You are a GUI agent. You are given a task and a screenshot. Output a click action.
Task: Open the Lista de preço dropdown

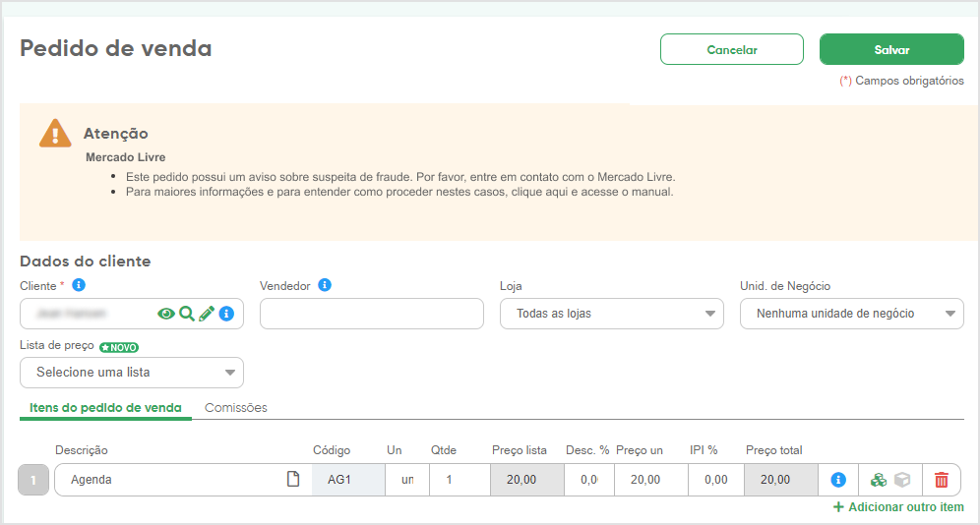(131, 372)
